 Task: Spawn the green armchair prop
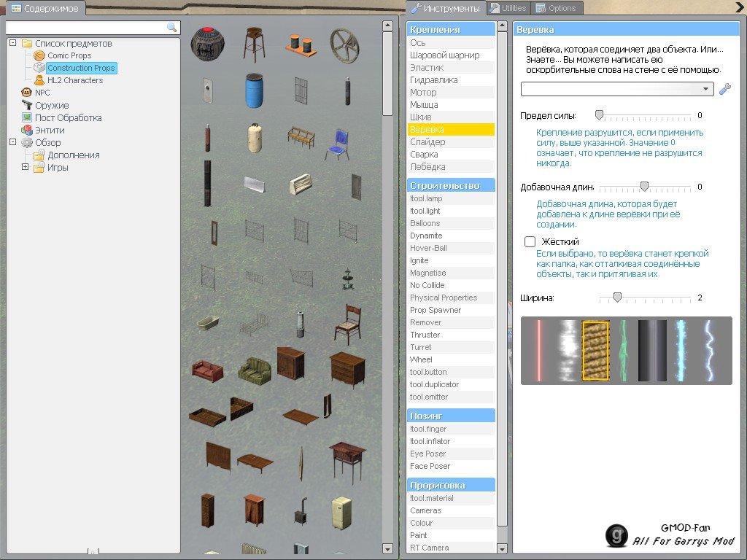coord(255,371)
